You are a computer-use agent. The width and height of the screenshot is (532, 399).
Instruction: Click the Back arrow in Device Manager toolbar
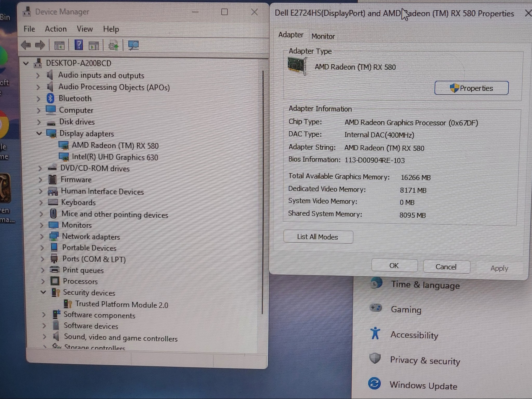26,45
